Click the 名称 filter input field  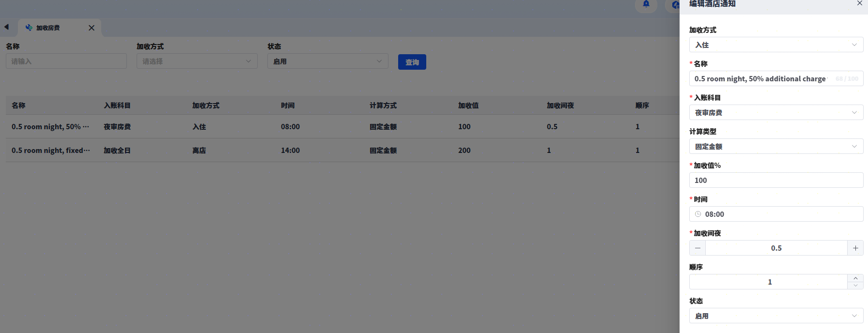[x=66, y=61]
